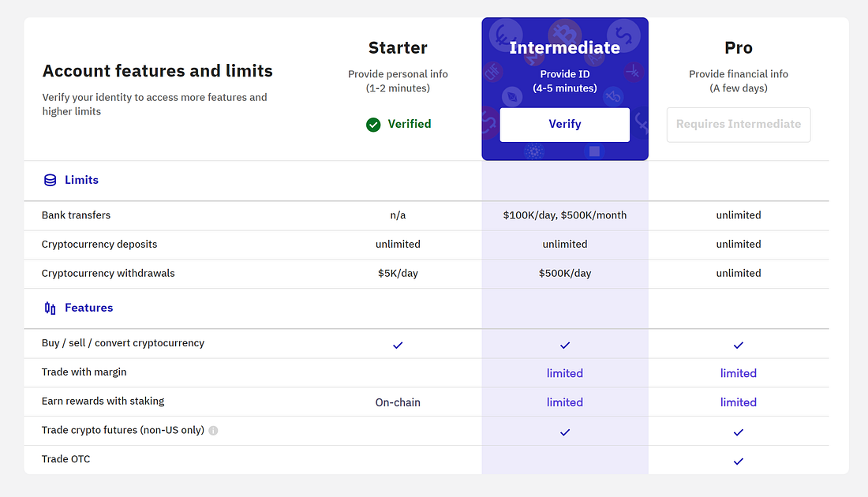This screenshot has height=497, width=868.
Task: Click the Limits coin stack icon
Action: (x=50, y=181)
